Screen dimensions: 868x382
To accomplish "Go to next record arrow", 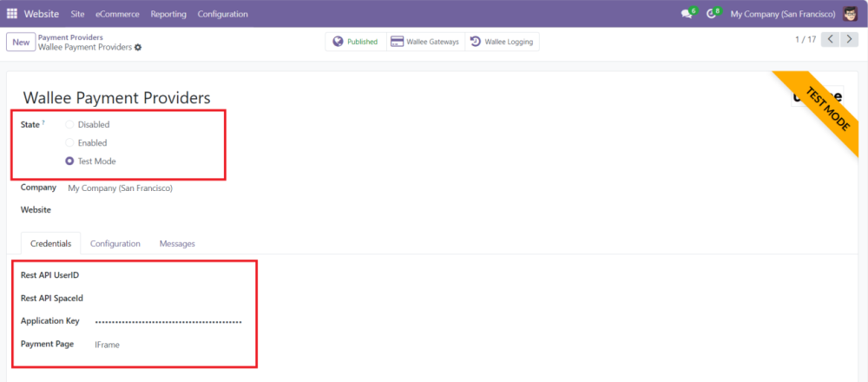I will [849, 40].
